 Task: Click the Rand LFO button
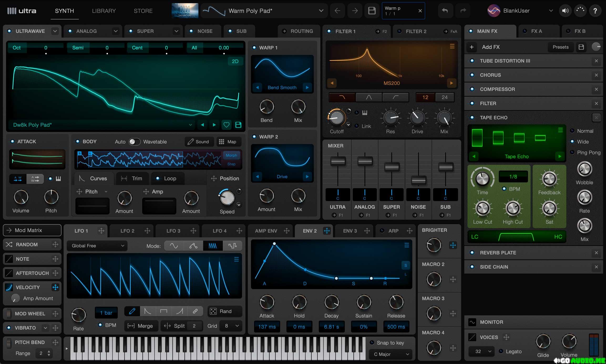225,311
